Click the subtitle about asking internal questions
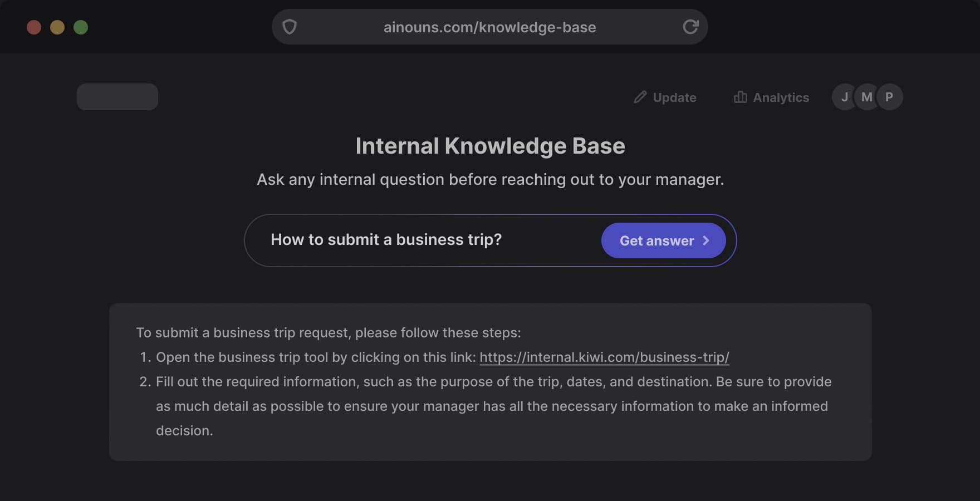This screenshot has height=501, width=980. (x=490, y=179)
